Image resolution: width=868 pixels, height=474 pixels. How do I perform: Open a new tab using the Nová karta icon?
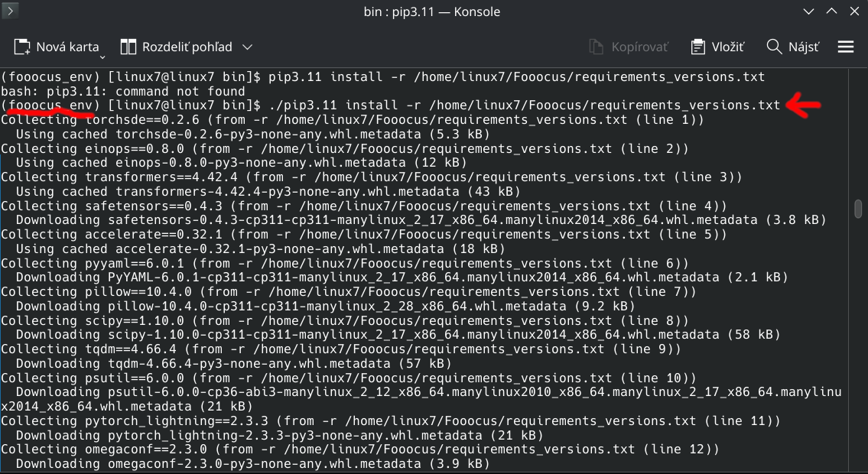(21, 47)
